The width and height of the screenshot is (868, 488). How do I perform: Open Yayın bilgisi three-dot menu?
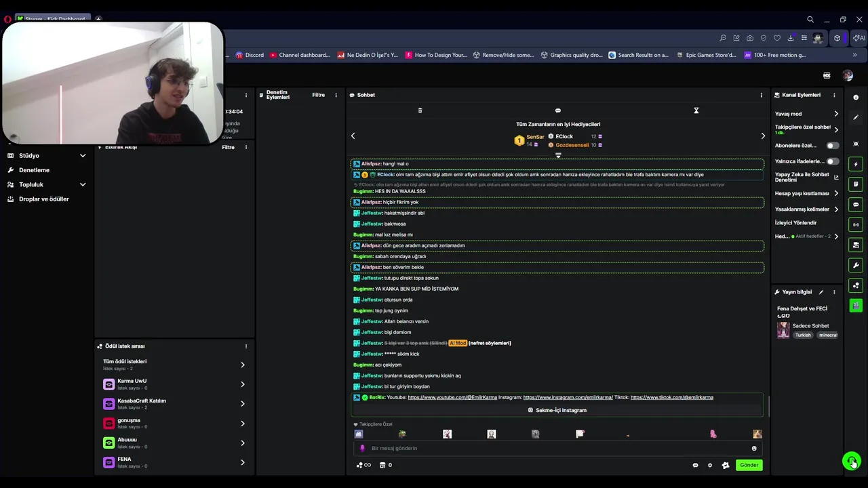point(834,292)
